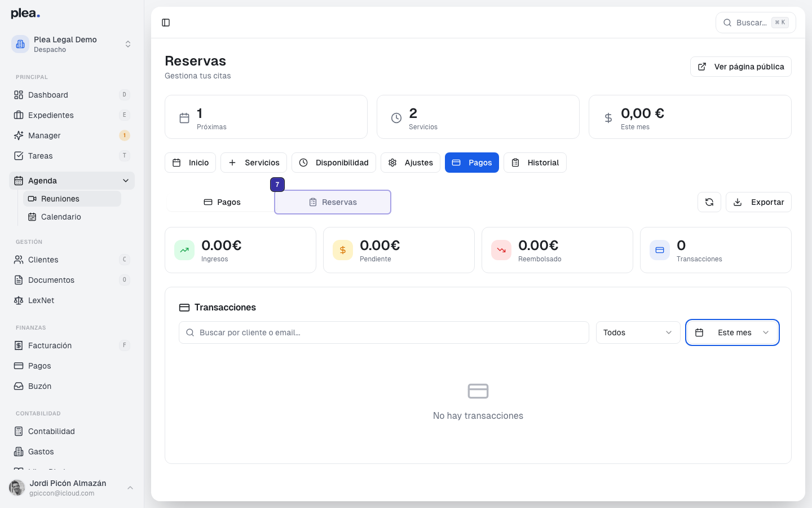Viewport: 812px width, 508px height.
Task: Click the blue Transacciones card icon
Action: tap(660, 250)
